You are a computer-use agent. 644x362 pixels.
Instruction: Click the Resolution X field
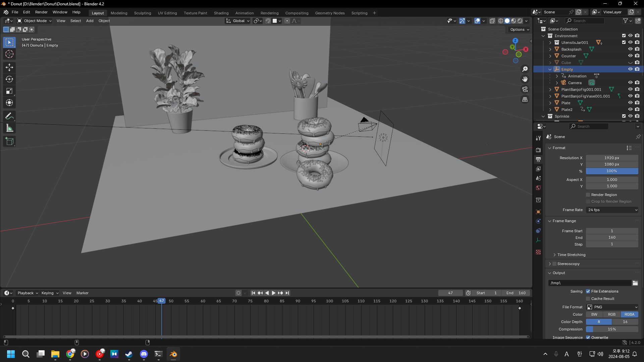click(612, 158)
